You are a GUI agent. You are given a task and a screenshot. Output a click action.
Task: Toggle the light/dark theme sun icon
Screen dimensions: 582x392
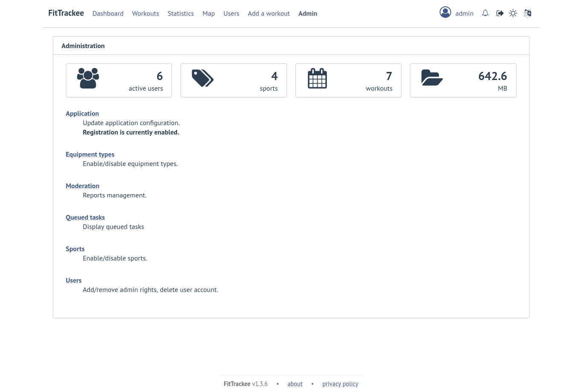point(513,13)
